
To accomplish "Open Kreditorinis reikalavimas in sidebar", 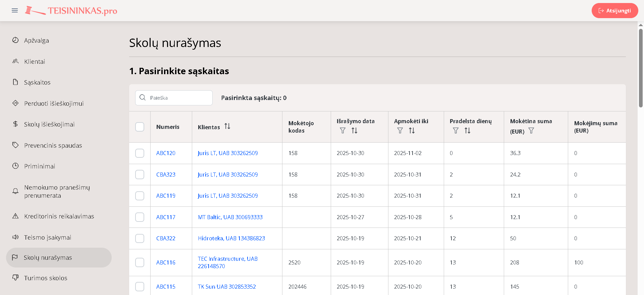I will click(x=59, y=216).
